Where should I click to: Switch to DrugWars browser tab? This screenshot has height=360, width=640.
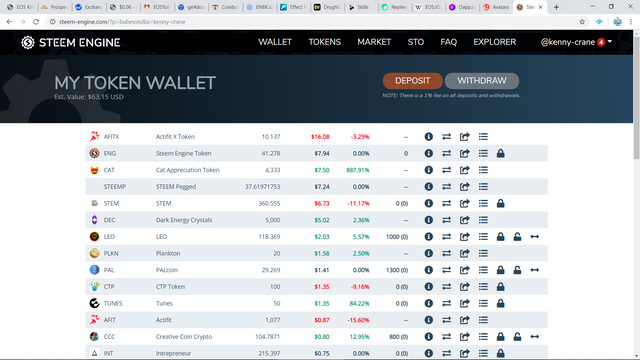327,7
